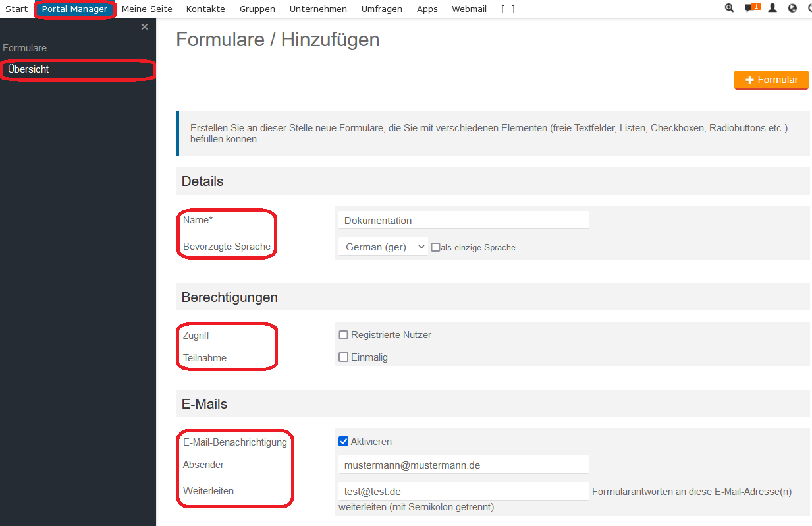The image size is (812, 526).
Task: Click the Zugriff label
Action: pyautogui.click(x=196, y=336)
